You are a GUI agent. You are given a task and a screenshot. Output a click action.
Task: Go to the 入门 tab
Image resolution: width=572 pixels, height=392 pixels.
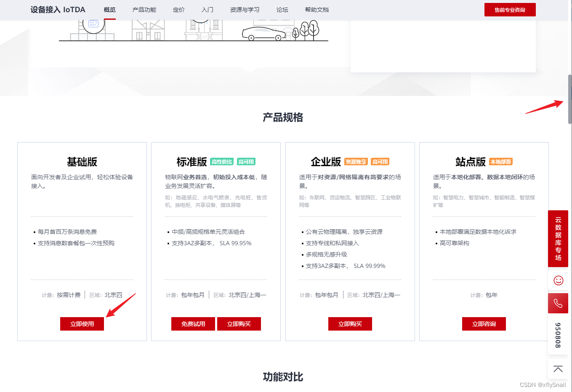coord(208,10)
